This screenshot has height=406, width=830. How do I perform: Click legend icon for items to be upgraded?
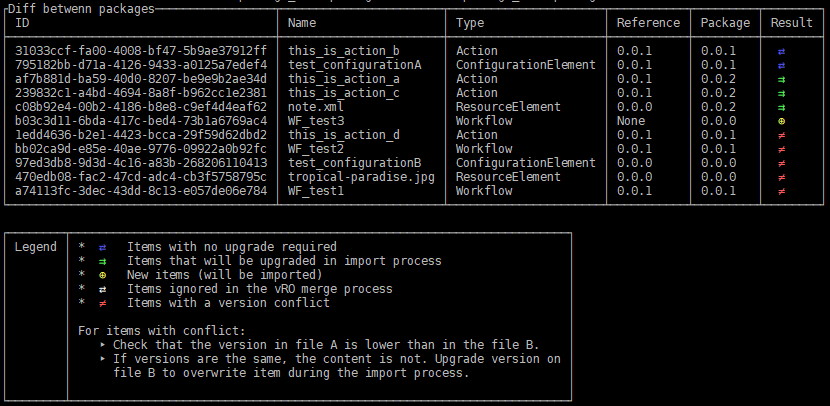coord(102,261)
